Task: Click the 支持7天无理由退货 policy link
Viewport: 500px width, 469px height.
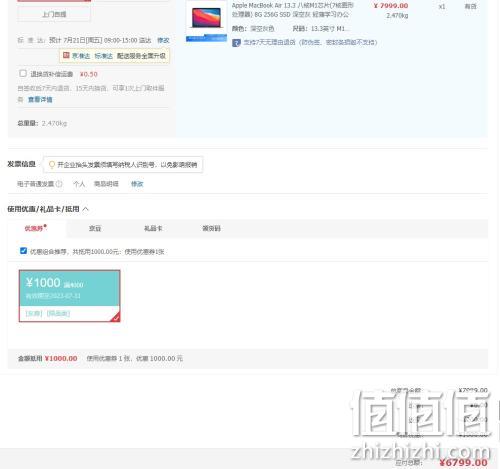Action: pyautogui.click(x=310, y=42)
